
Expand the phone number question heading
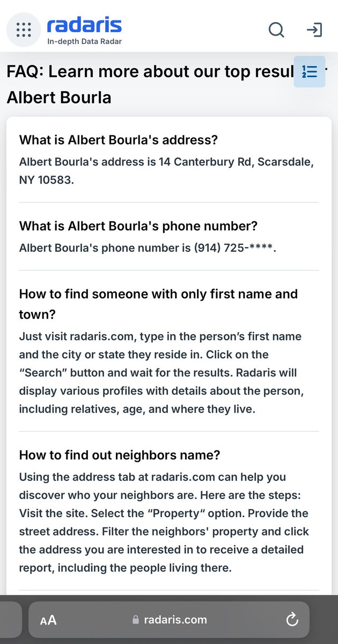pos(138,226)
